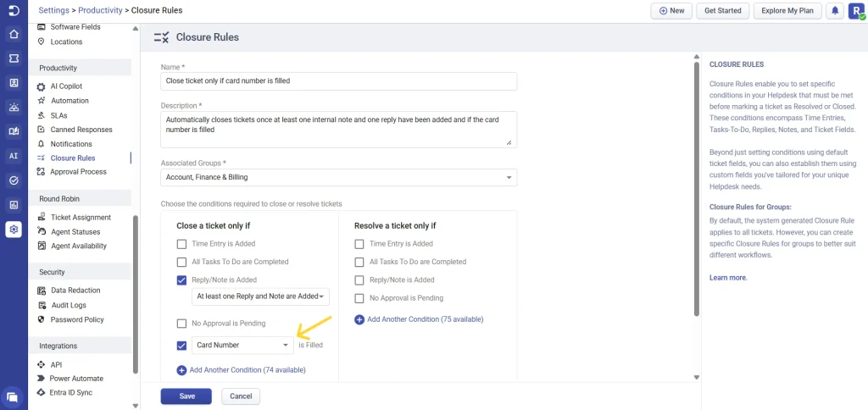
Task: Open the Associated Groups dropdown
Action: pos(339,178)
